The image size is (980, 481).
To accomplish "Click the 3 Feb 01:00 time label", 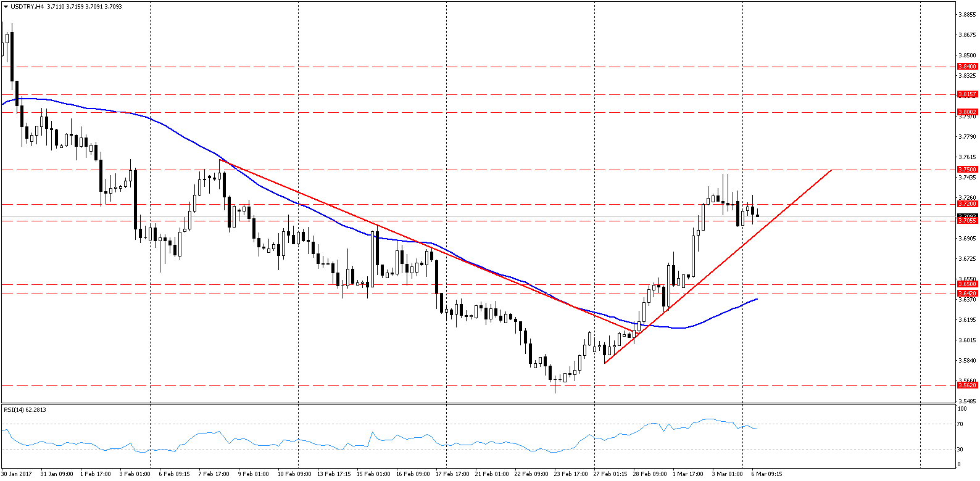I will pyautogui.click(x=135, y=474).
